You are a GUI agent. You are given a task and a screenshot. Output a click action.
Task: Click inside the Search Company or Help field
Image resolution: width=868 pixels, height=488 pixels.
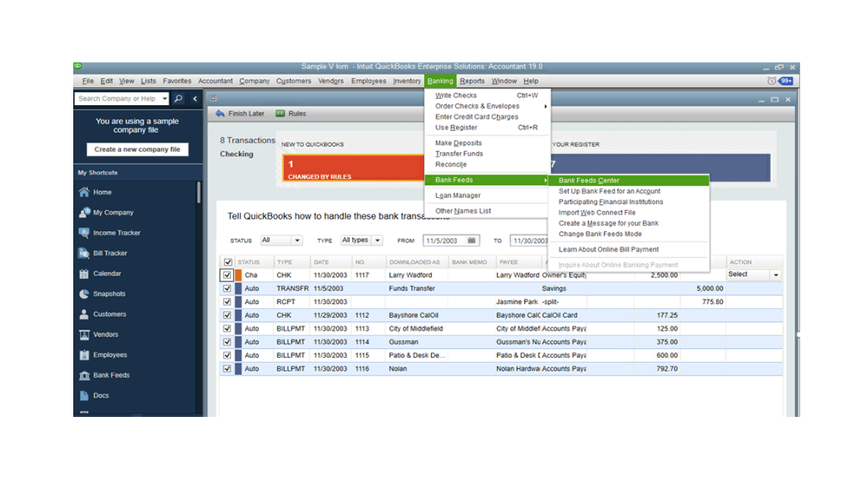coord(118,98)
